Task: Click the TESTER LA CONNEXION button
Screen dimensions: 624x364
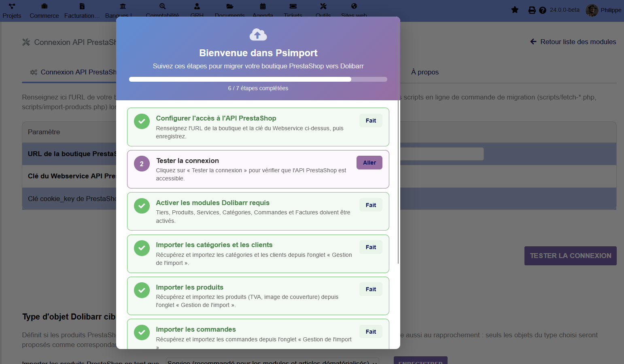Action: click(x=571, y=256)
